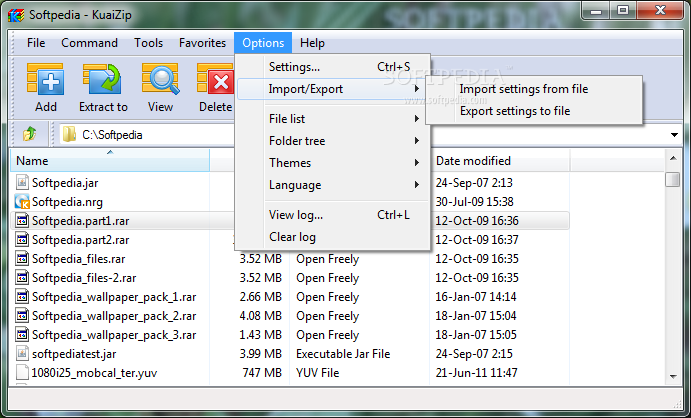691x418 pixels.
Task: Click the Softpedia.jar file icon
Action: pyautogui.click(x=22, y=182)
